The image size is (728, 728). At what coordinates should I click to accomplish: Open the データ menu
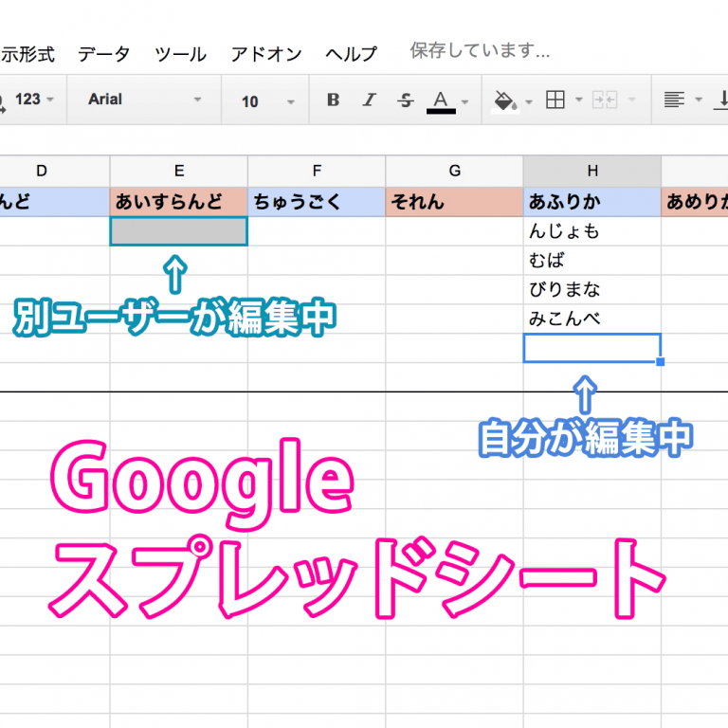coord(103,54)
